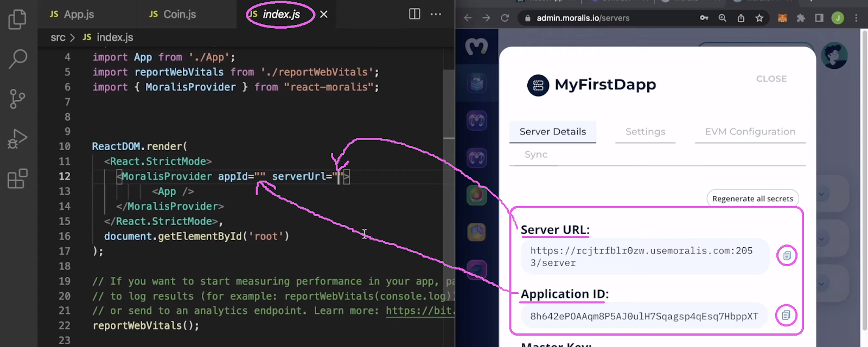Click the lock site info icon
This screenshot has height=347, width=868.
527,18
